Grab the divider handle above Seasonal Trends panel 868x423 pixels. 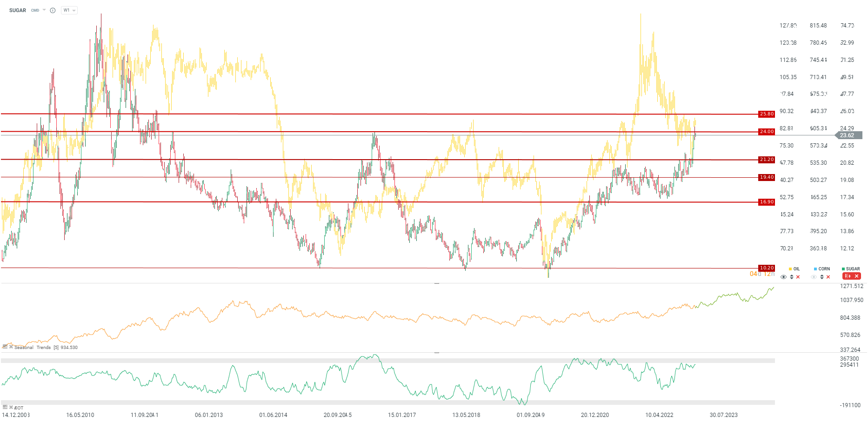point(437,283)
